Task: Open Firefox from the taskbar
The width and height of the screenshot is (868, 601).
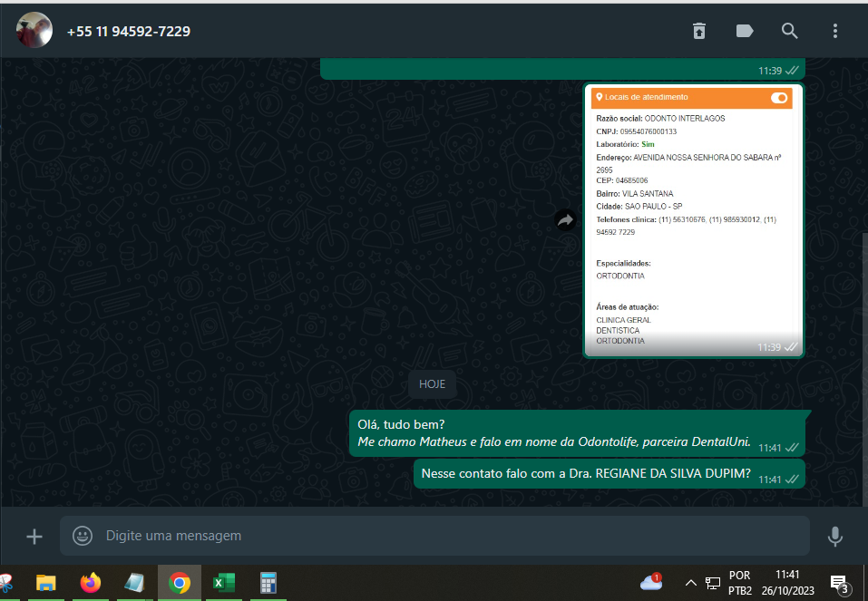Action: click(90, 583)
